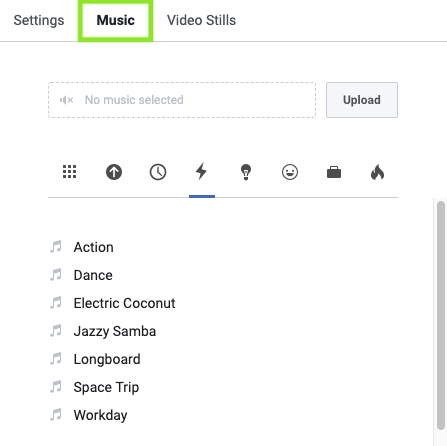The image size is (447, 446).
Task: Pick the Electric Coconut track
Action: click(124, 303)
